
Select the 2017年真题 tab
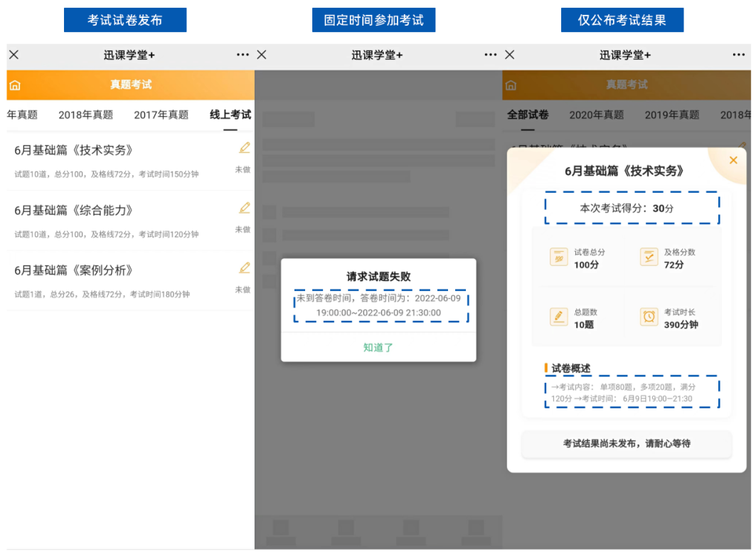tap(161, 115)
